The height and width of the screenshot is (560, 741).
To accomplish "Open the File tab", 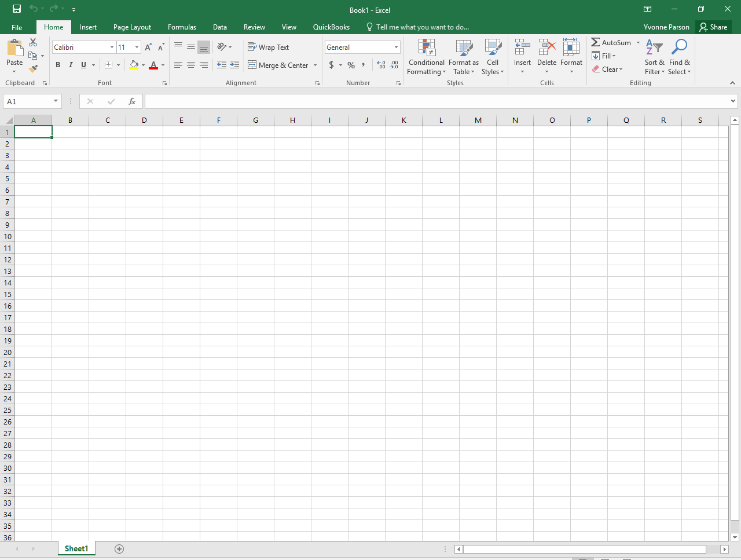I will pyautogui.click(x=17, y=27).
